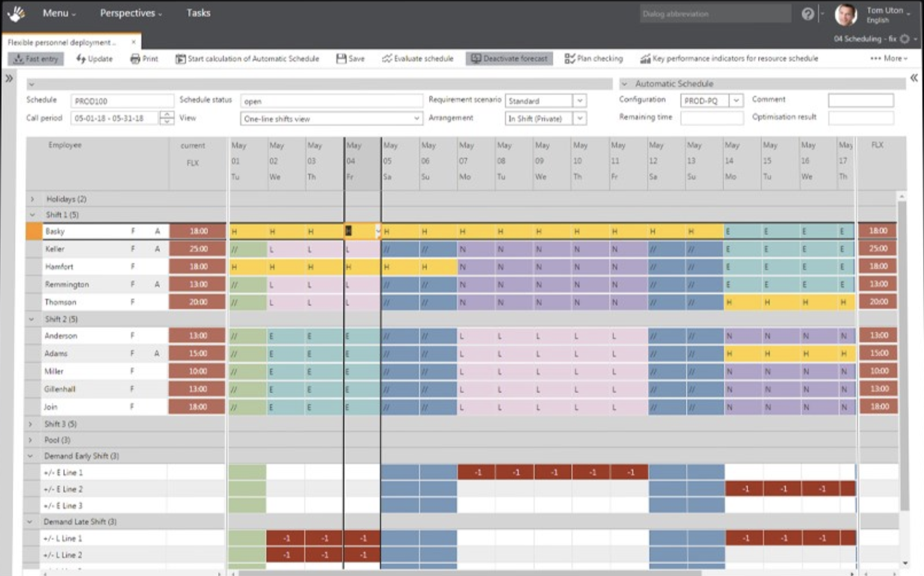Screen dimensions: 924x576
Task: Click Evaluate schedule icon
Action: click(387, 58)
